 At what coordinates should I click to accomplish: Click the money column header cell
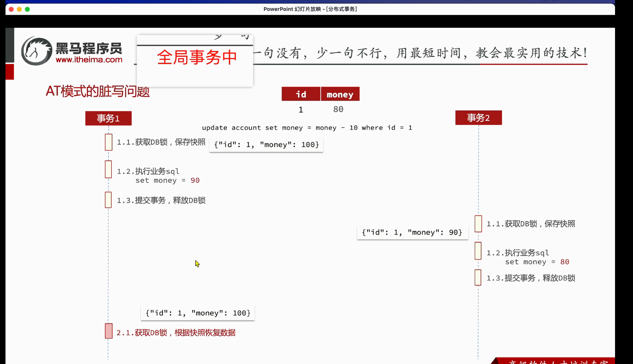tap(340, 94)
